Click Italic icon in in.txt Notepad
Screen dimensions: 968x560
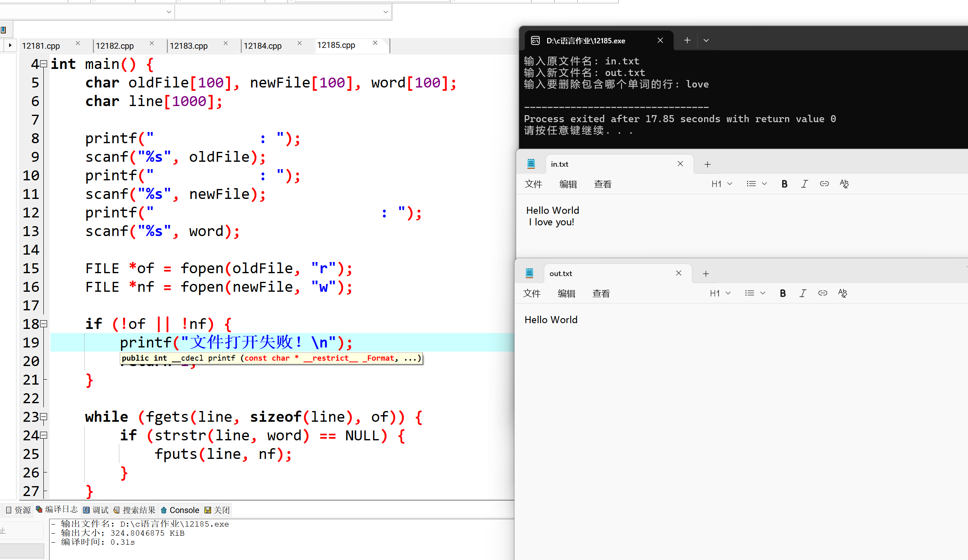(804, 184)
